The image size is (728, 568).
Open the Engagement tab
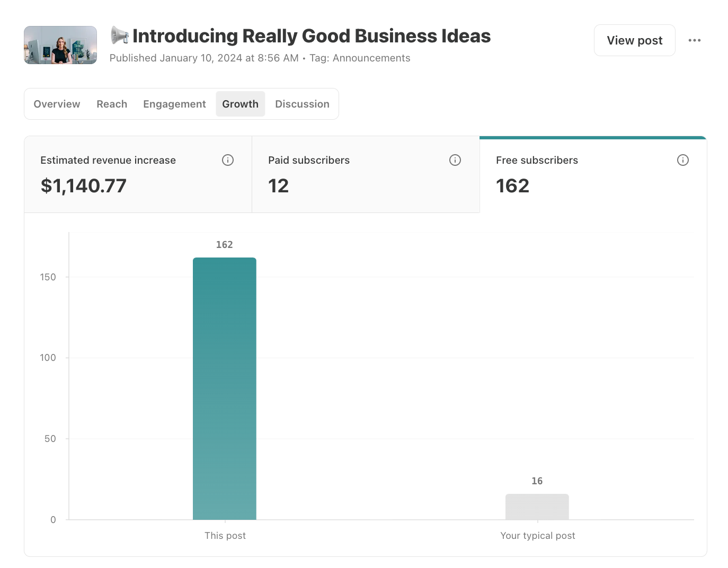click(x=174, y=104)
